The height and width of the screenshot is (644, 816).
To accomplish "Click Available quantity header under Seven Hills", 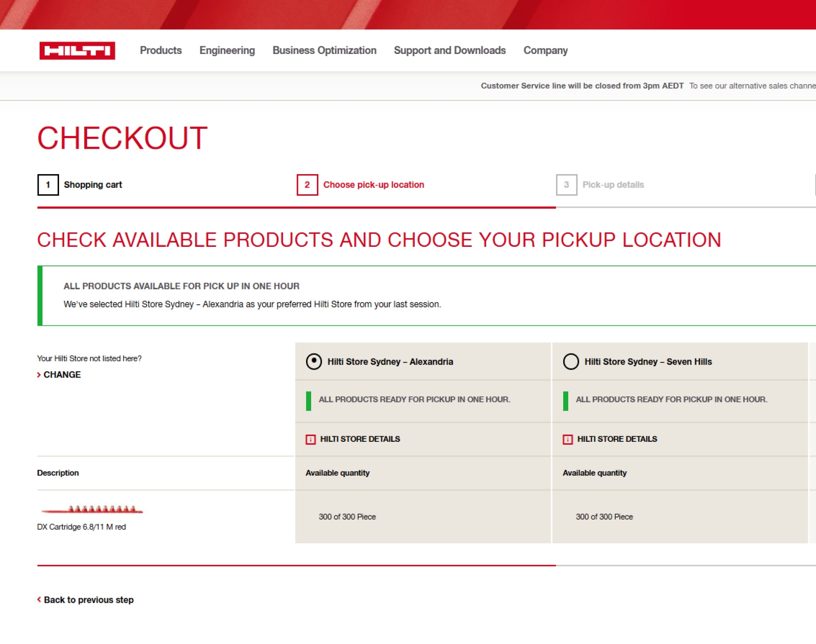I will [595, 473].
